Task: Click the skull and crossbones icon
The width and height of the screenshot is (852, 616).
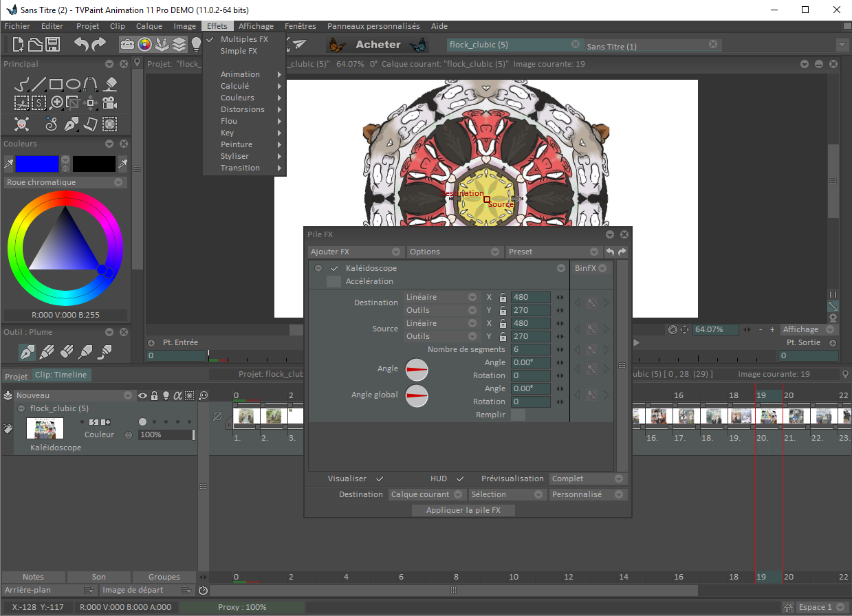Action: [x=22, y=124]
